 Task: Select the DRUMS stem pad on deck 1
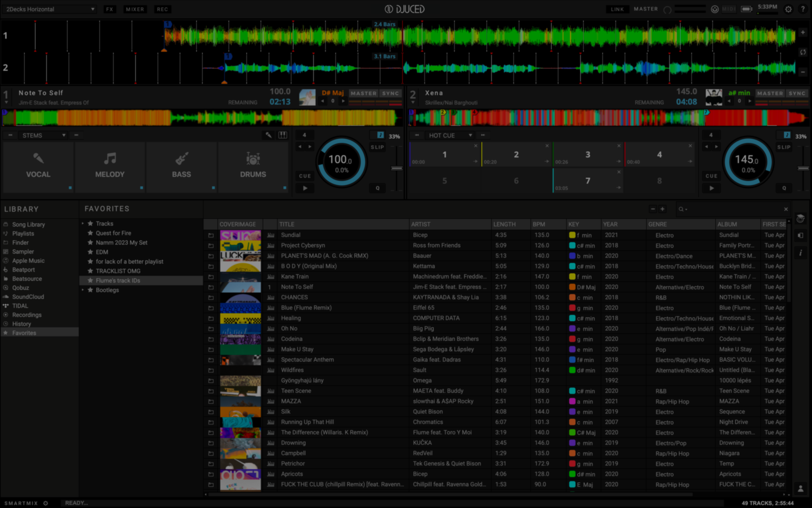pyautogui.click(x=253, y=167)
